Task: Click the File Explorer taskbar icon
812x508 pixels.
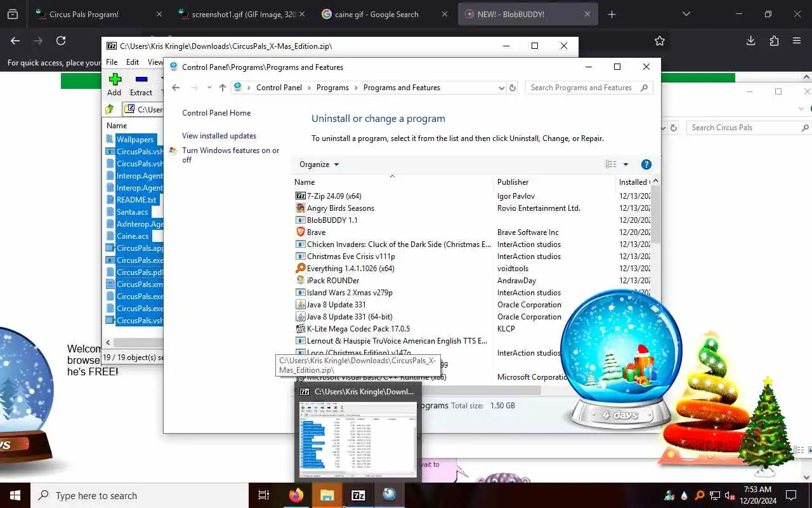Action: click(327, 495)
